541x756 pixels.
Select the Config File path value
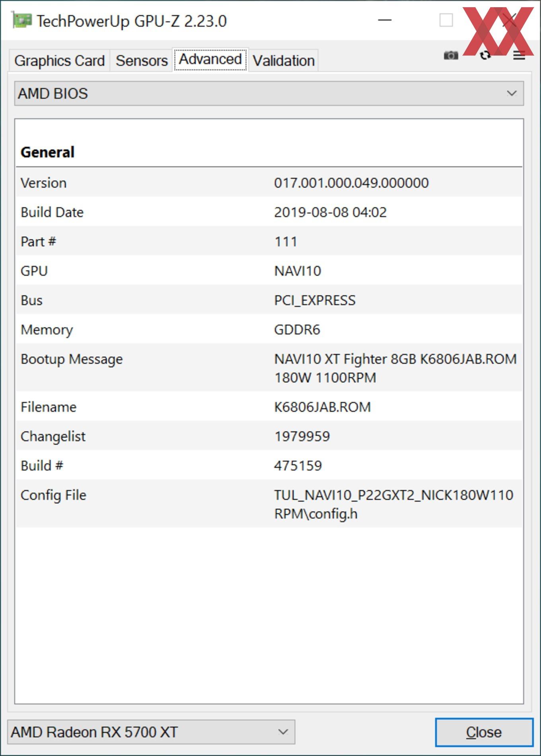click(x=394, y=504)
